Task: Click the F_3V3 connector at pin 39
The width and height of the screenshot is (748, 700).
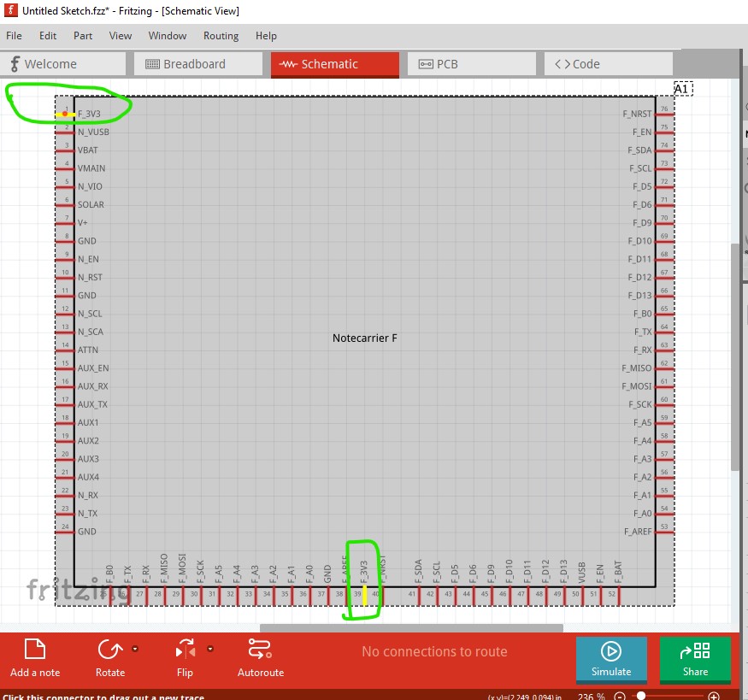Action: point(365,596)
